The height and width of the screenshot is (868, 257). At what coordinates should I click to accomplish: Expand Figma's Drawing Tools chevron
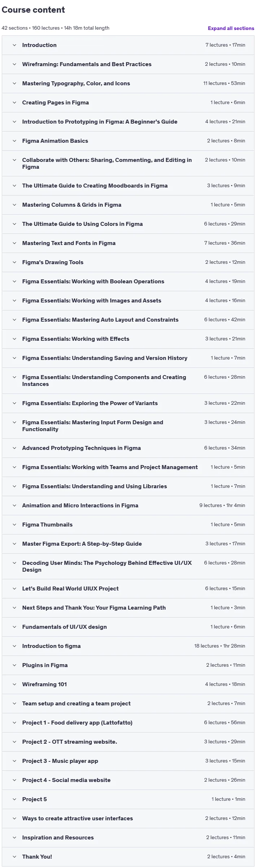14,262
